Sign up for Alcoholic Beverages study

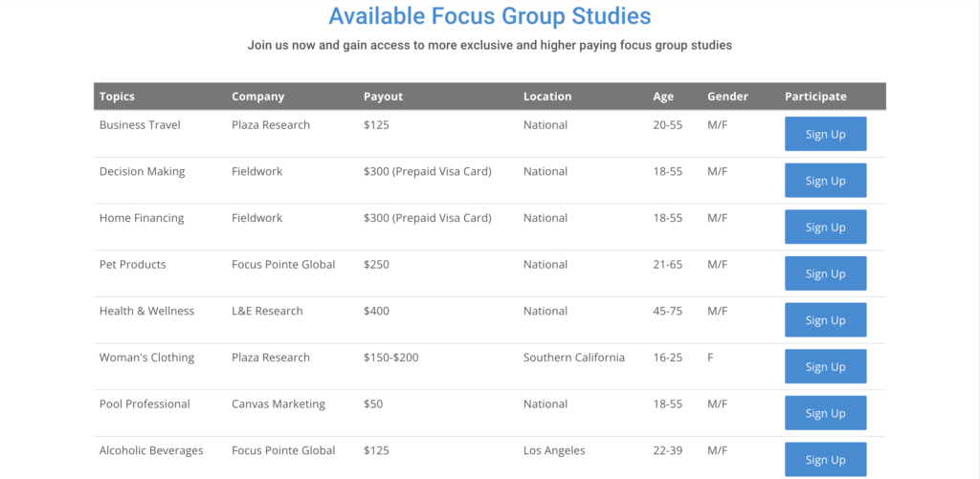tap(826, 460)
